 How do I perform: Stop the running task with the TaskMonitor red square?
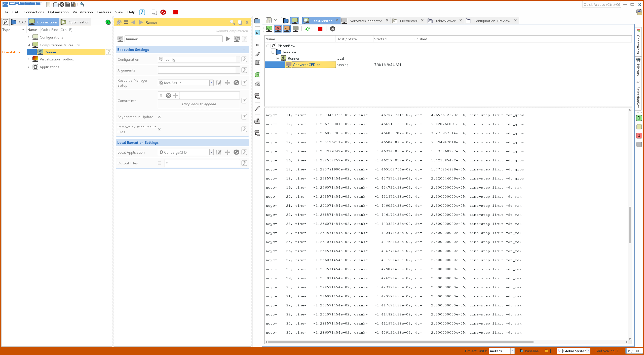[320, 29]
